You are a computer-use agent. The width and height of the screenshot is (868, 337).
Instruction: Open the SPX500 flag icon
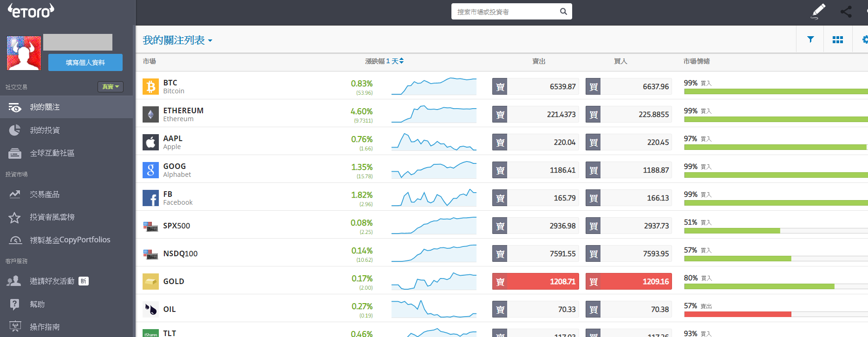coord(150,226)
